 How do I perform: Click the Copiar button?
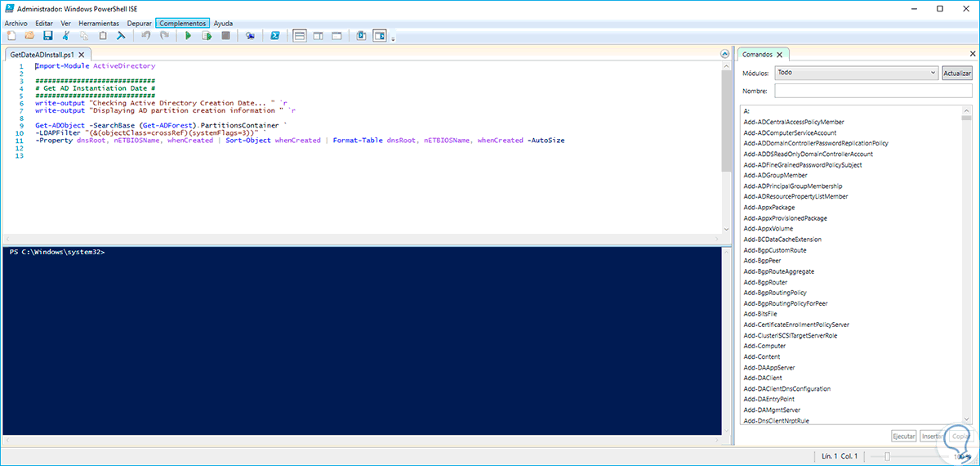(x=960, y=437)
